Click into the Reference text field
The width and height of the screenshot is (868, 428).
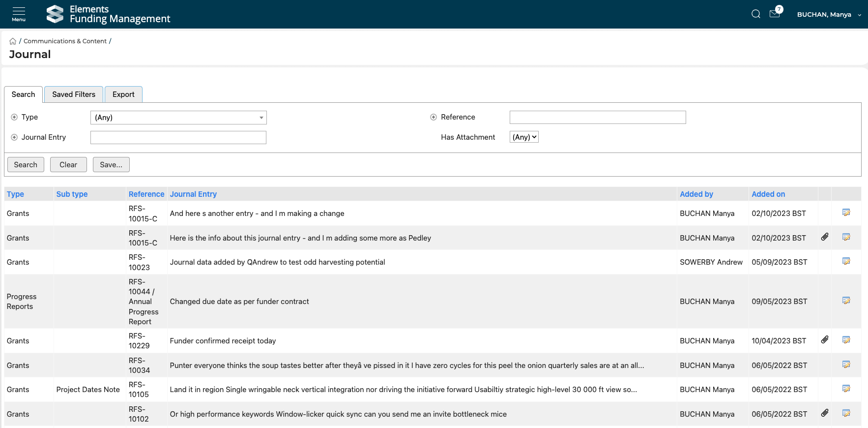[x=597, y=118]
